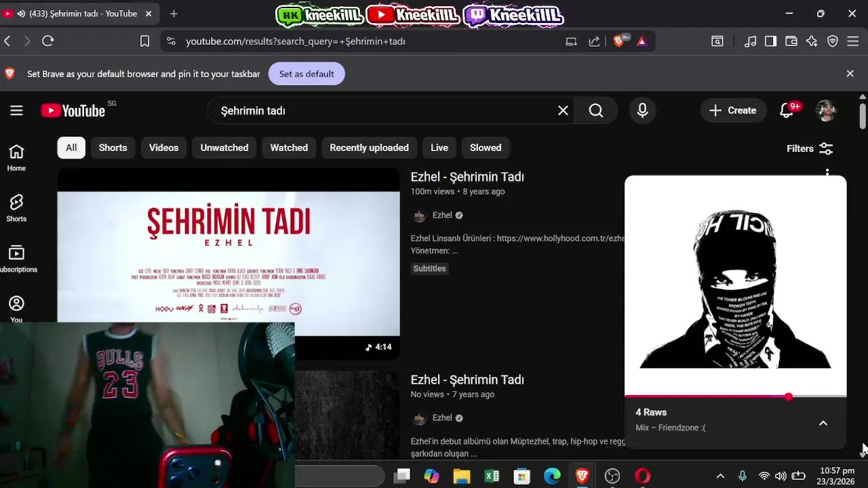Clear the search box text
868x488 pixels.
coord(563,110)
